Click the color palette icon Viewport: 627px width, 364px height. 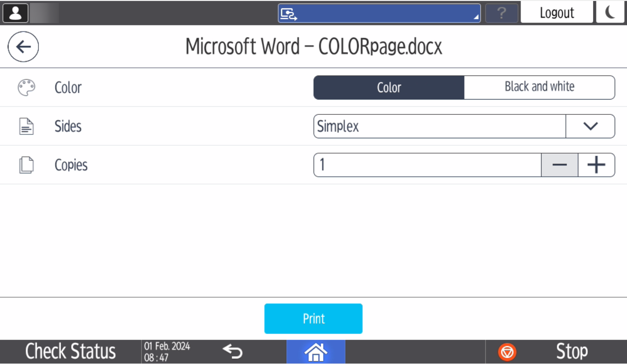[x=26, y=87]
